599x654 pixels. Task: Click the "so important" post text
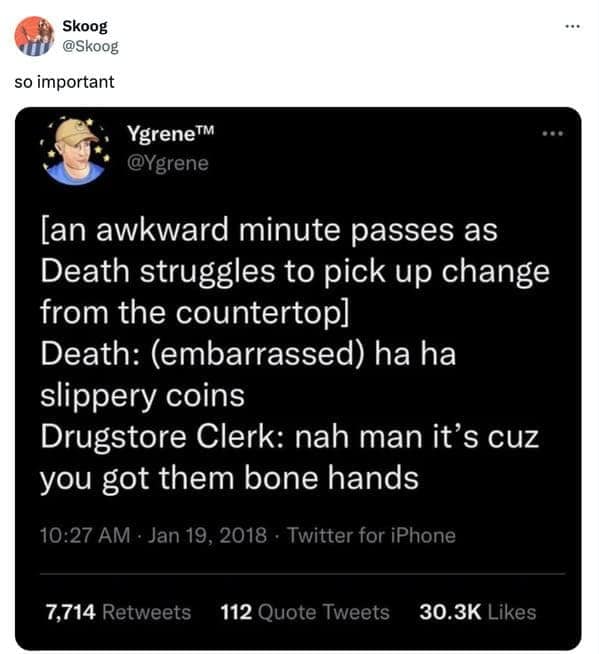click(x=64, y=82)
